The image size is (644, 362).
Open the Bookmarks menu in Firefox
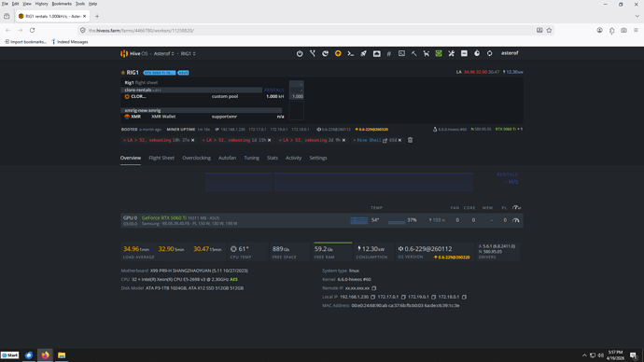[x=62, y=4]
